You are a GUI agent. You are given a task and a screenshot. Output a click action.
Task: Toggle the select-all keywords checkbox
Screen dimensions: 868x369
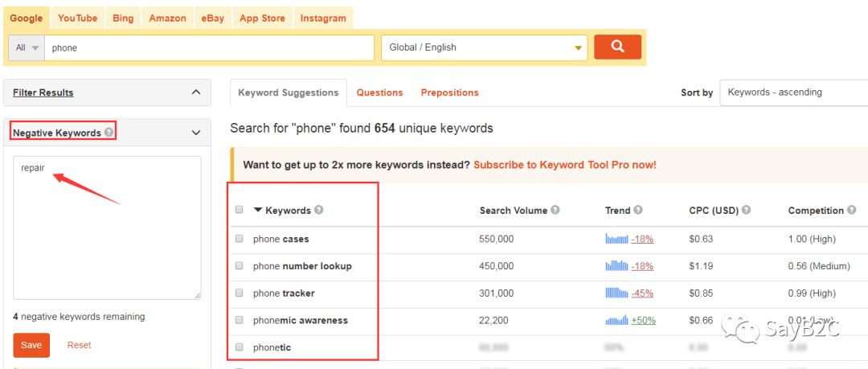(239, 211)
